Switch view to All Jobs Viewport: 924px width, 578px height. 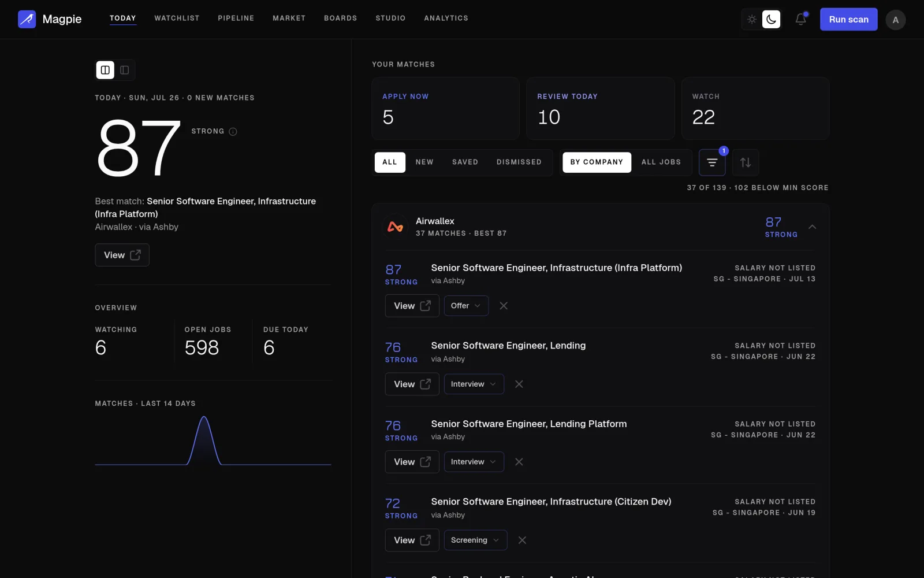click(x=661, y=162)
